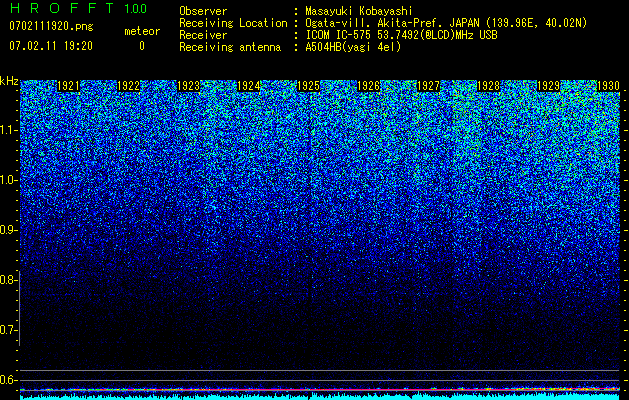The height and width of the screenshot is (400, 629).
Task: Click the A504HB(yagi 4el) antenna text
Action: tap(353, 47)
